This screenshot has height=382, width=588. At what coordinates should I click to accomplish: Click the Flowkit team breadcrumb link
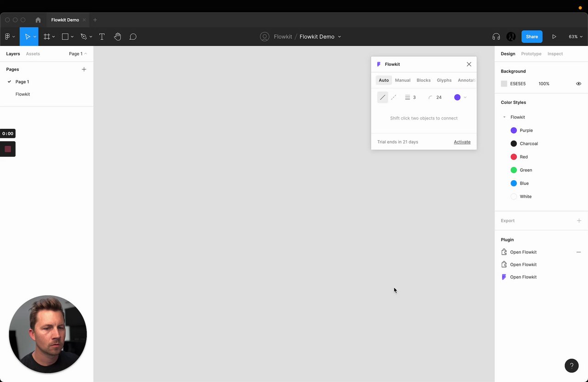[x=283, y=37]
